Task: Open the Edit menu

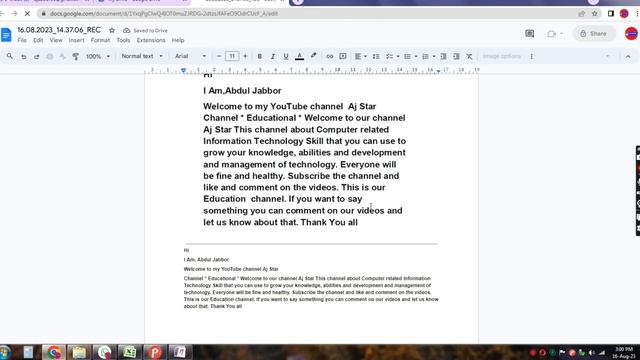Action: click(x=38, y=40)
